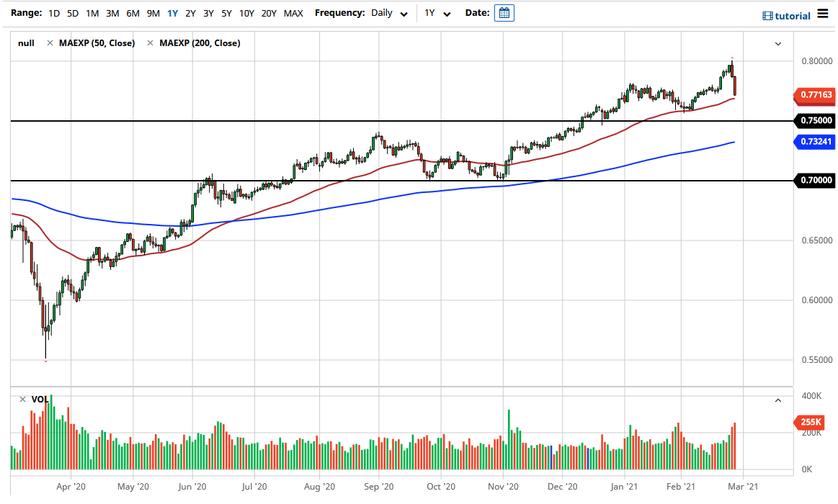Click the red 255K volume label
The height and width of the screenshot is (504, 838).
coord(813,423)
